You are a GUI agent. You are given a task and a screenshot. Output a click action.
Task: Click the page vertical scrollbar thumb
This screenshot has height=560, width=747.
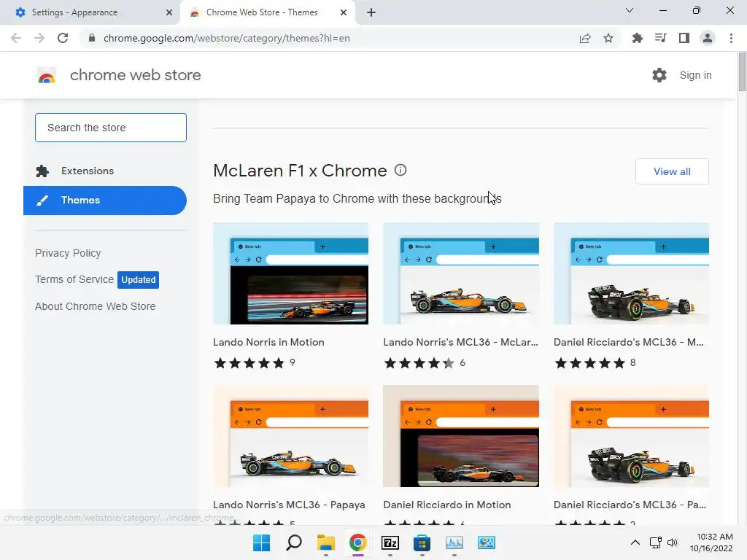click(742, 71)
